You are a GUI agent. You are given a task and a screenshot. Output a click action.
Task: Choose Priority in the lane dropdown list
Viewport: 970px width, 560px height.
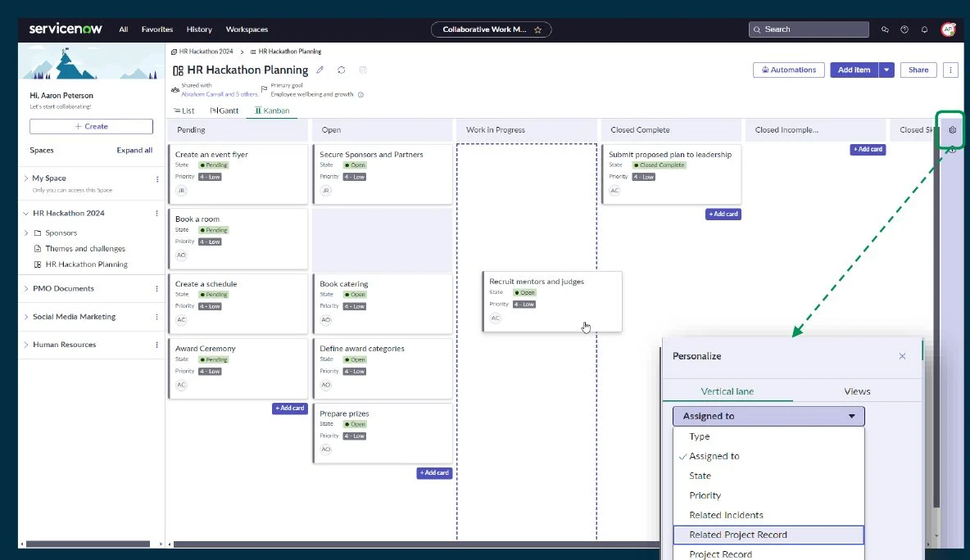[x=768, y=495]
